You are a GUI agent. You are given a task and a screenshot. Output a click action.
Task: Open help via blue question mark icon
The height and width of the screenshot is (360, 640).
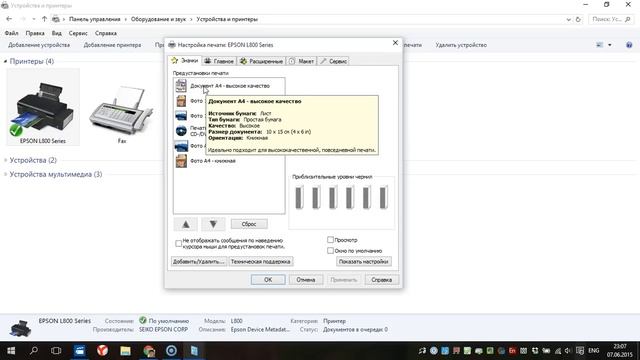[x=629, y=45]
